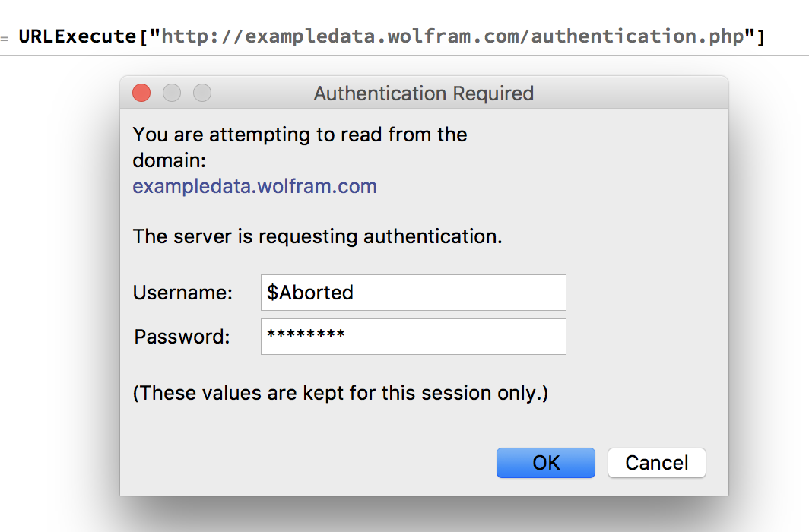Close the Authentication Required dialog with red button

click(141, 93)
